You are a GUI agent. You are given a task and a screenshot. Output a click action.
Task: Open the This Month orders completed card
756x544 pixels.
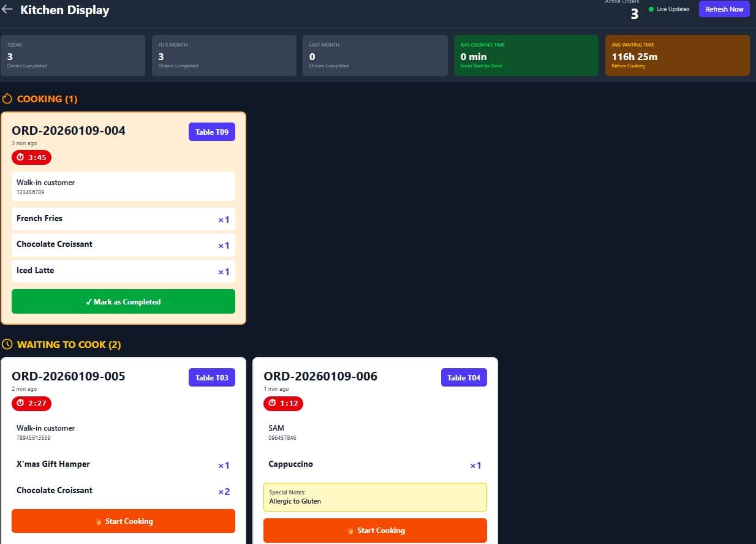[224, 55]
